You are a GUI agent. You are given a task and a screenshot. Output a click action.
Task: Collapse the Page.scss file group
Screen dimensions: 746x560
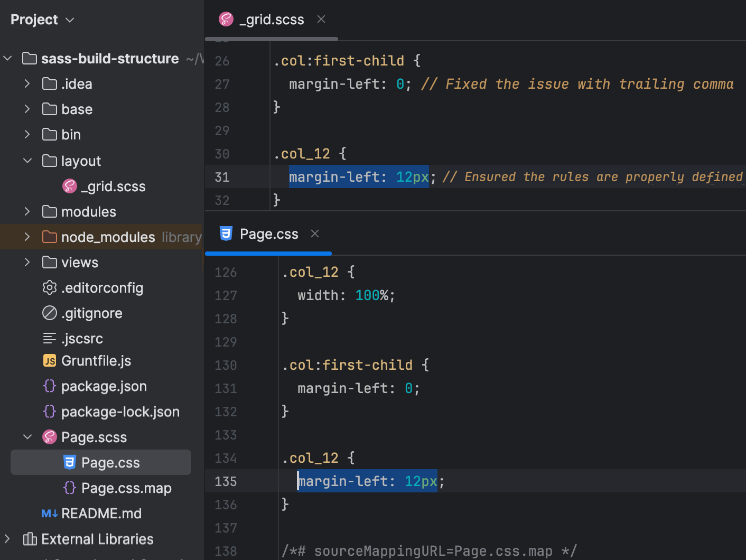(27, 437)
